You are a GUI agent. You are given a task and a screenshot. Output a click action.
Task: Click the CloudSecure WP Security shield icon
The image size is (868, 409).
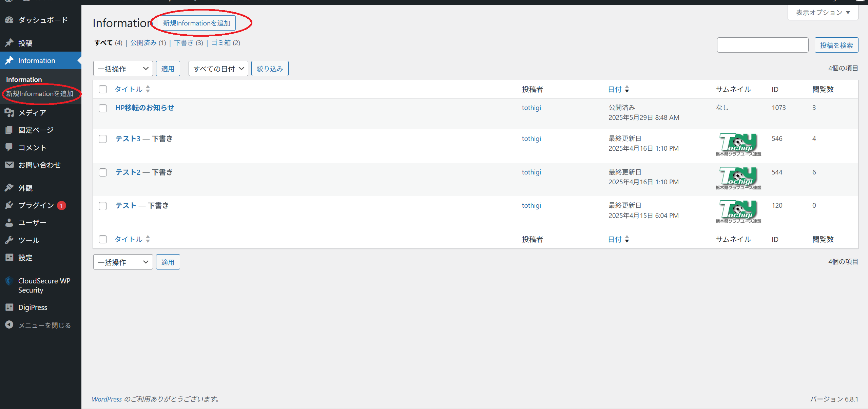click(x=9, y=281)
